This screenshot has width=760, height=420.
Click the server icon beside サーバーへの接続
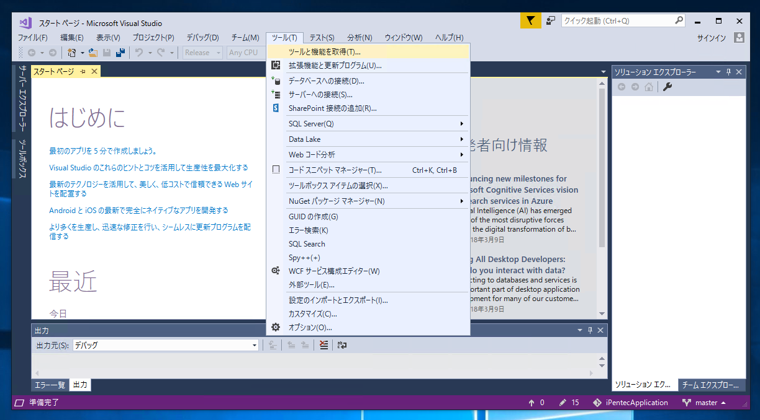tap(276, 94)
